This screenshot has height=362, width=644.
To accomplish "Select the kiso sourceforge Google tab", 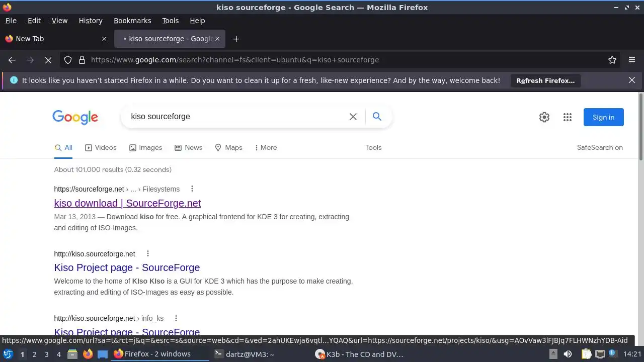I will 170,39.
